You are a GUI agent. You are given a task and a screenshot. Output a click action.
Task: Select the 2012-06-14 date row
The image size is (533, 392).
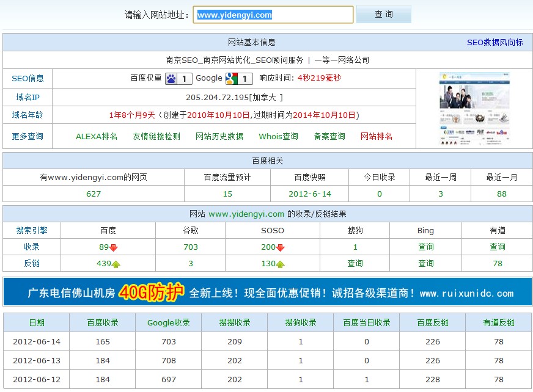[268, 342]
